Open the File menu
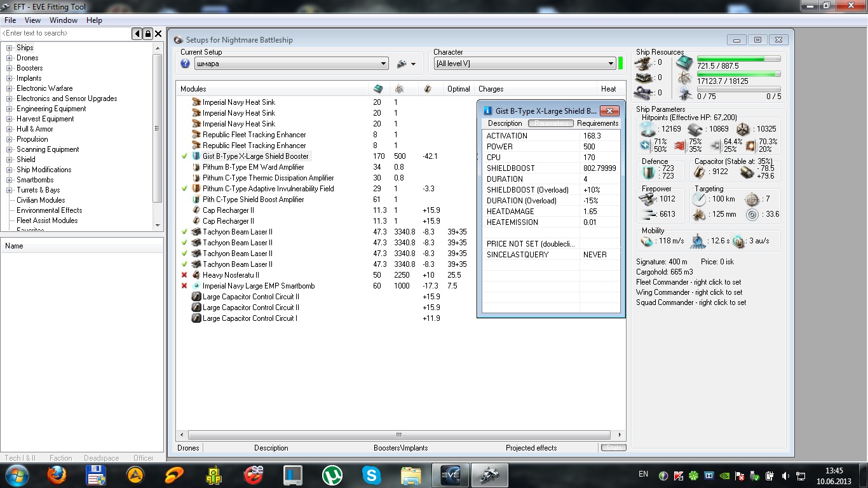This screenshot has width=868, height=488. click(x=10, y=20)
